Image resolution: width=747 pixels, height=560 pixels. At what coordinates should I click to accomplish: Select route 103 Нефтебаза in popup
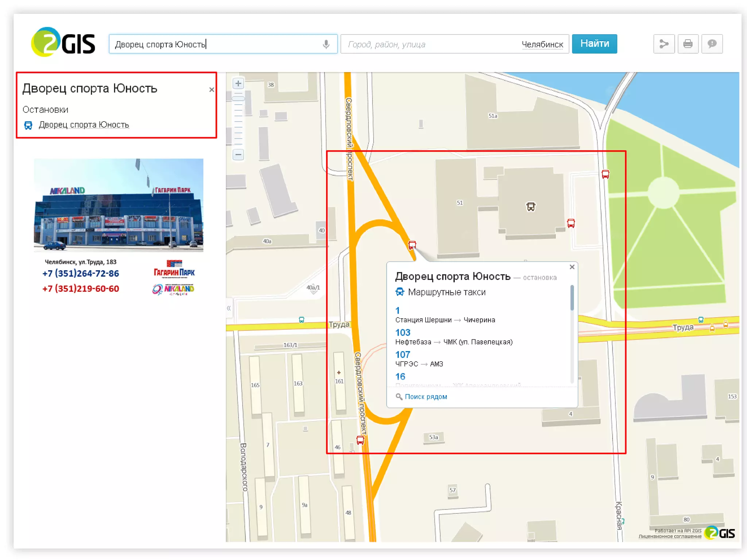(403, 332)
